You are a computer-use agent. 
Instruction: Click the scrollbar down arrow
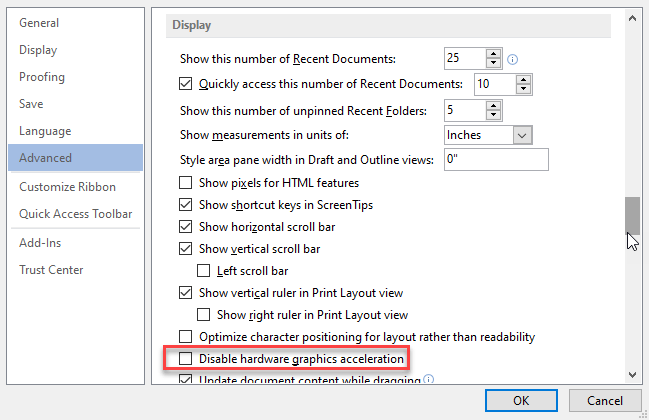(x=632, y=375)
